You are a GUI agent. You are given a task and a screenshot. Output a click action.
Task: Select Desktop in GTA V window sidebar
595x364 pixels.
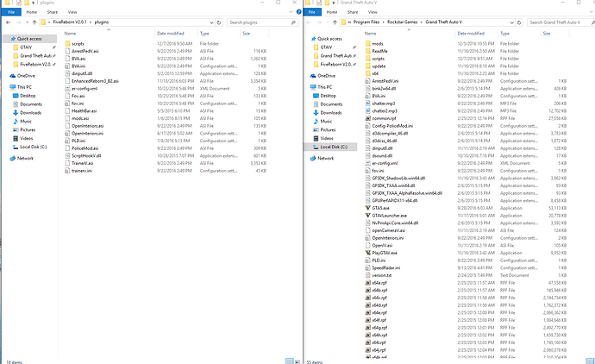(x=328, y=96)
